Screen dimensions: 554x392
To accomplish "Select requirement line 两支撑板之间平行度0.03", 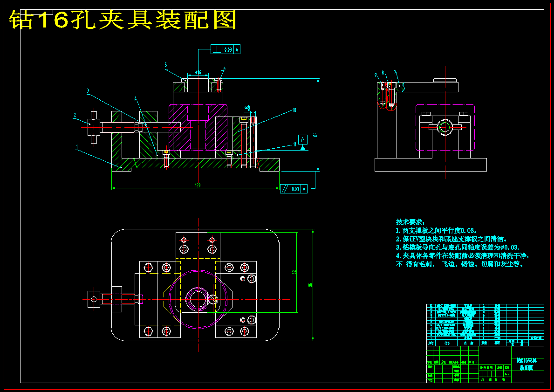I will 437,230.
